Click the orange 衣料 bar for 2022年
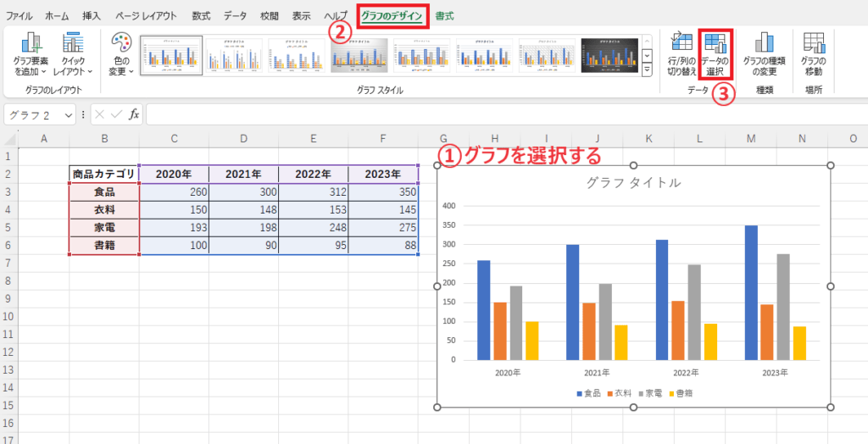The image size is (868, 444). pos(677,330)
